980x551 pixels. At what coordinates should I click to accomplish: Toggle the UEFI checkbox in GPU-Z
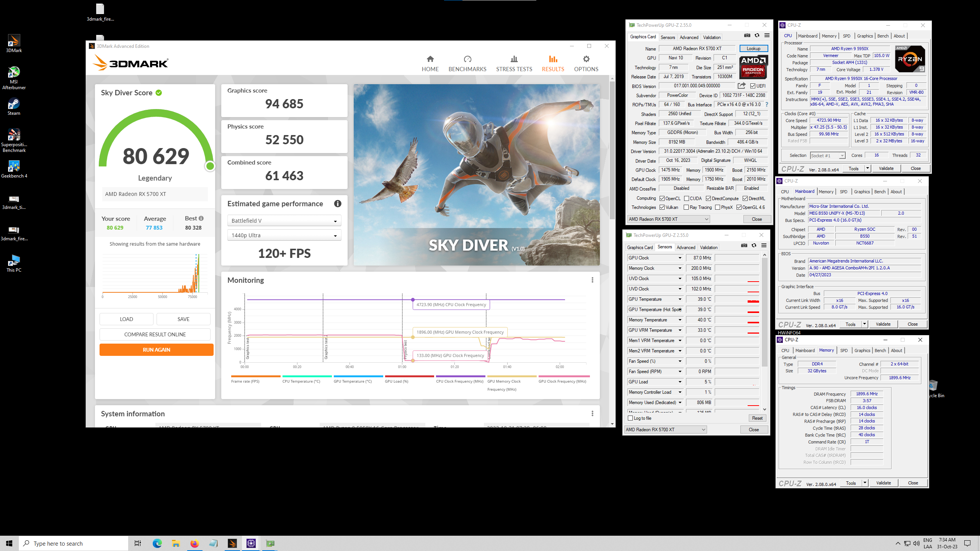point(753,86)
